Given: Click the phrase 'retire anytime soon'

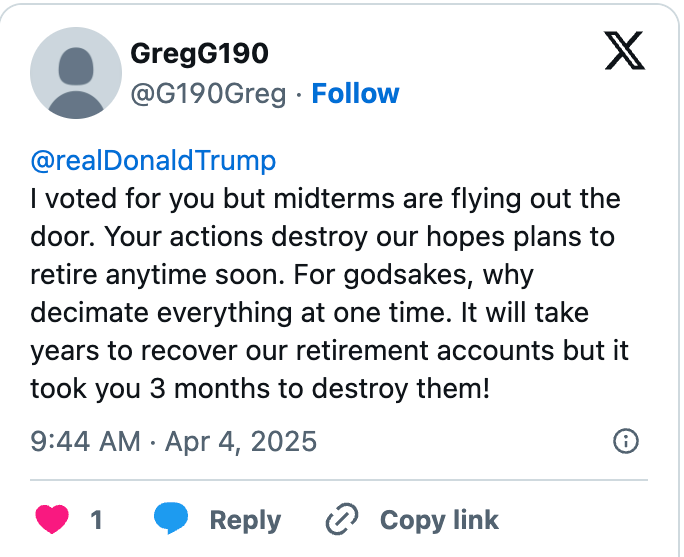Looking at the screenshot, I should [x=155, y=275].
